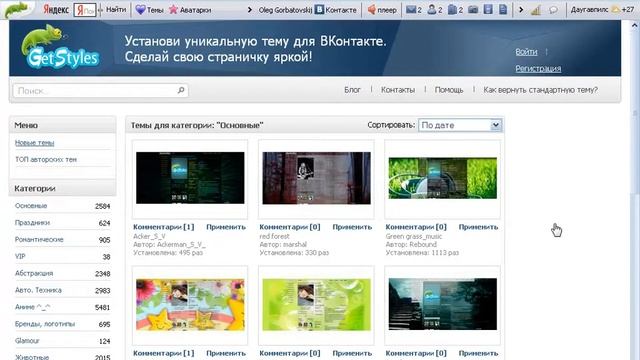Open the плеер speaker icon
Viewport: 640px width, 360px height.
[371, 9]
